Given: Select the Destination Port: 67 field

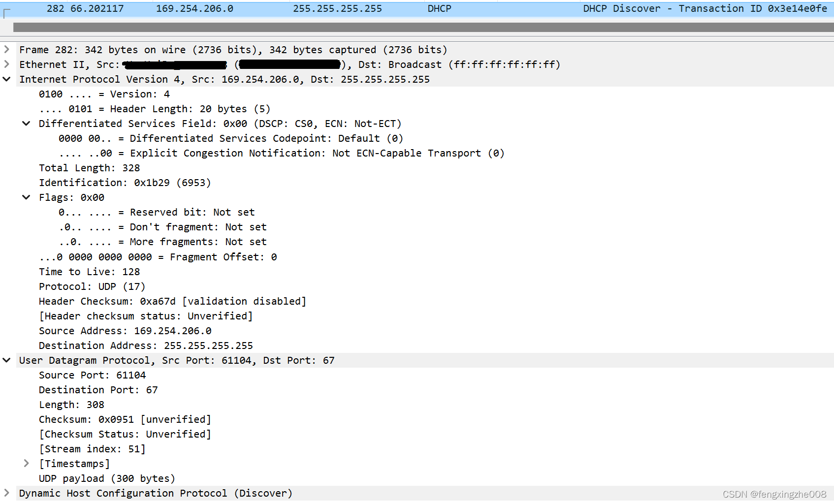Looking at the screenshot, I should pyautogui.click(x=97, y=389).
